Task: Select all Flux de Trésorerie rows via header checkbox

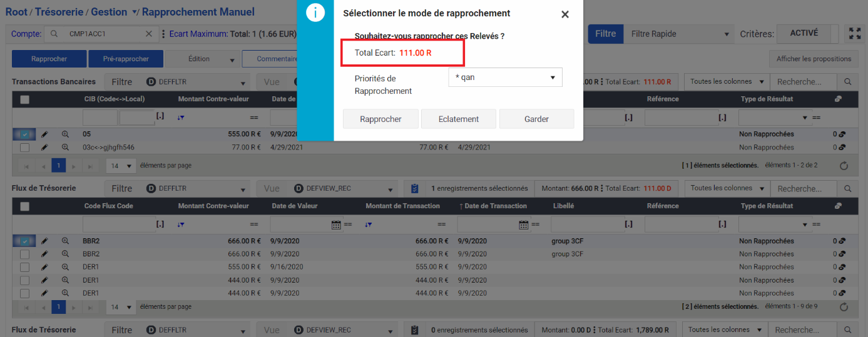Action: pos(25,206)
